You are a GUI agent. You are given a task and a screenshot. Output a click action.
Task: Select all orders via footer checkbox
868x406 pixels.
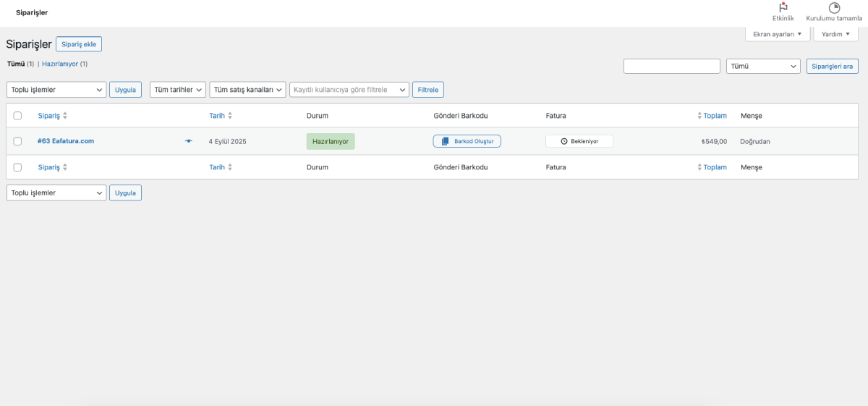(17, 167)
